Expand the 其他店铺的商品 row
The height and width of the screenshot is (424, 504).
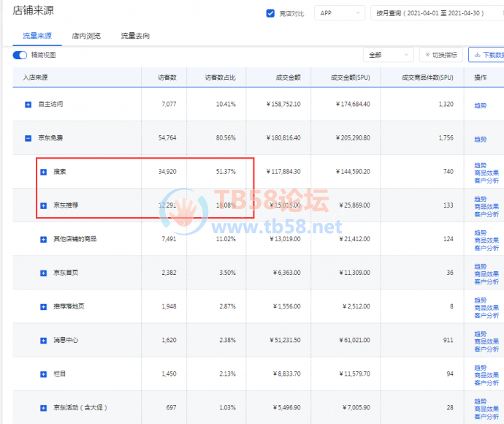click(x=43, y=239)
